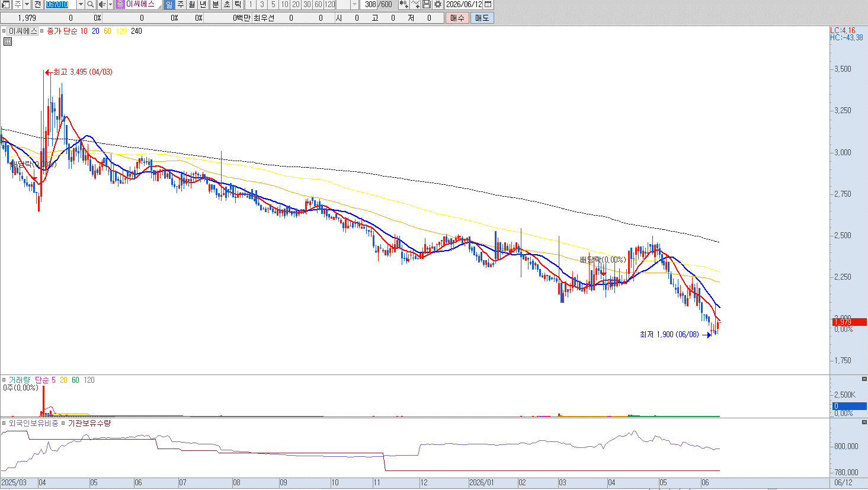Open stock search magnifier icon

click(91, 4)
